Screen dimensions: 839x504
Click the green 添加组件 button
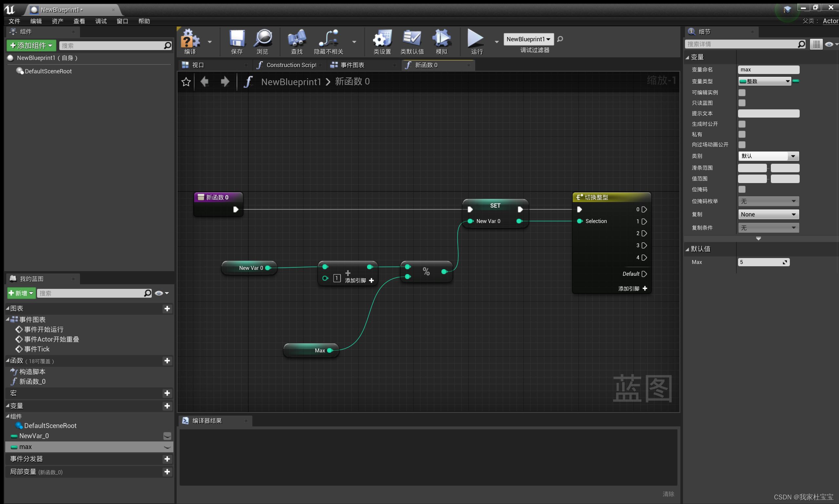[31, 45]
